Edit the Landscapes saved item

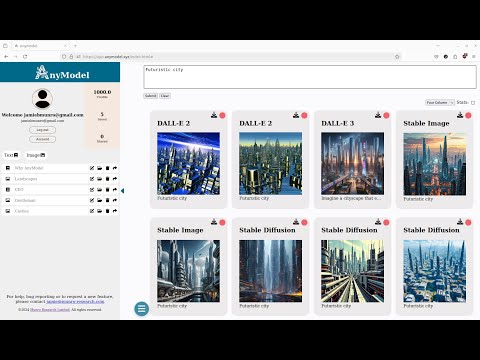[x=92, y=179]
